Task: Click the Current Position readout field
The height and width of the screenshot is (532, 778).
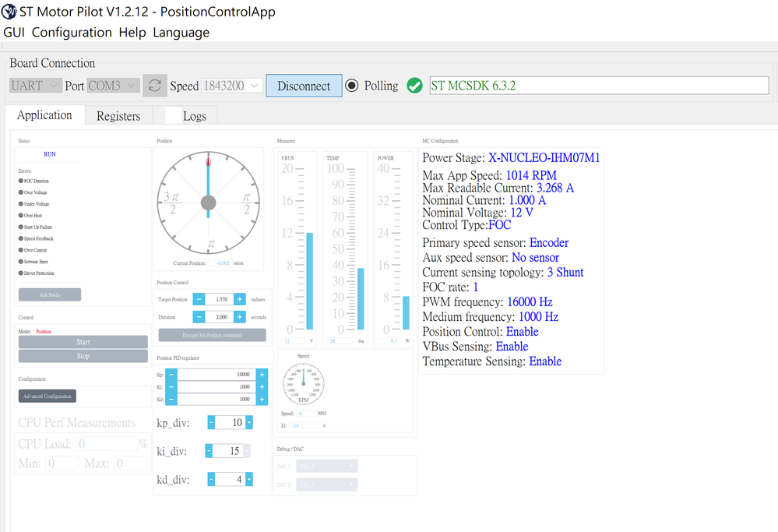Action: coord(220,263)
